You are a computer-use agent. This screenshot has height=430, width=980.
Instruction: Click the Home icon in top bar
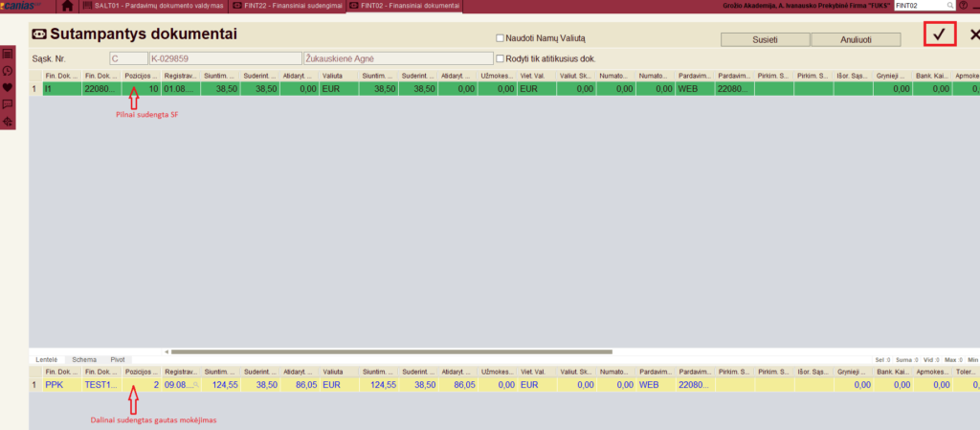click(67, 6)
